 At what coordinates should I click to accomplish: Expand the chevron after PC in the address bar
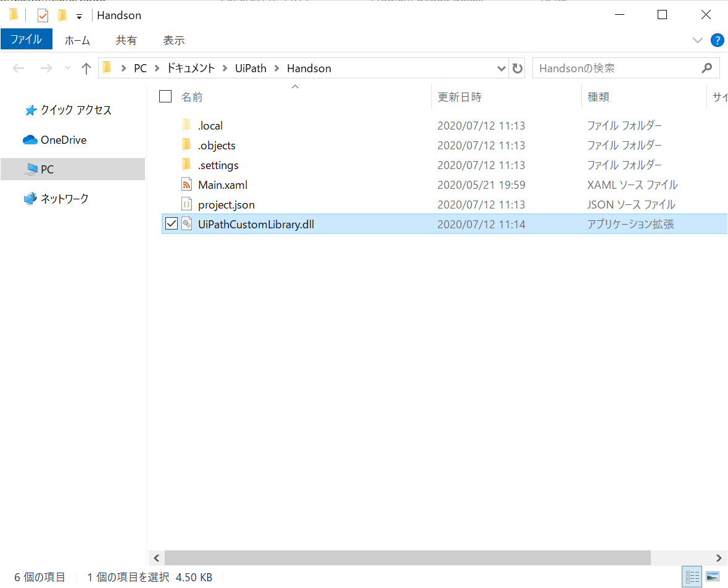tap(157, 68)
